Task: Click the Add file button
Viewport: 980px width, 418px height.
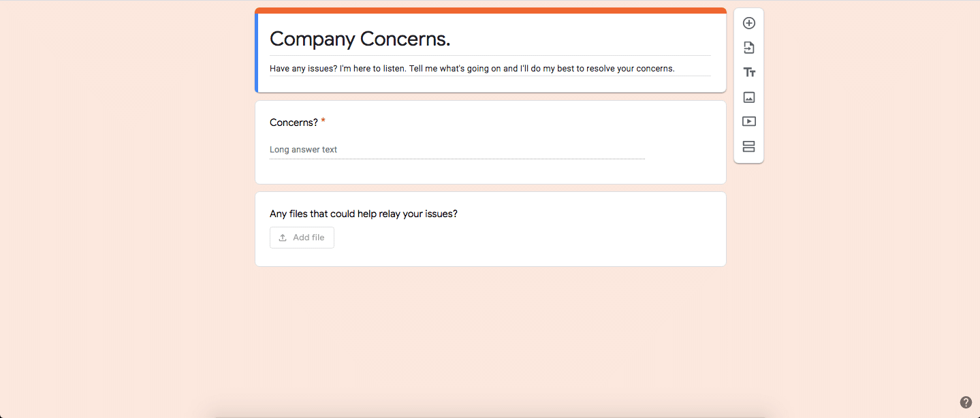Action: 302,238
